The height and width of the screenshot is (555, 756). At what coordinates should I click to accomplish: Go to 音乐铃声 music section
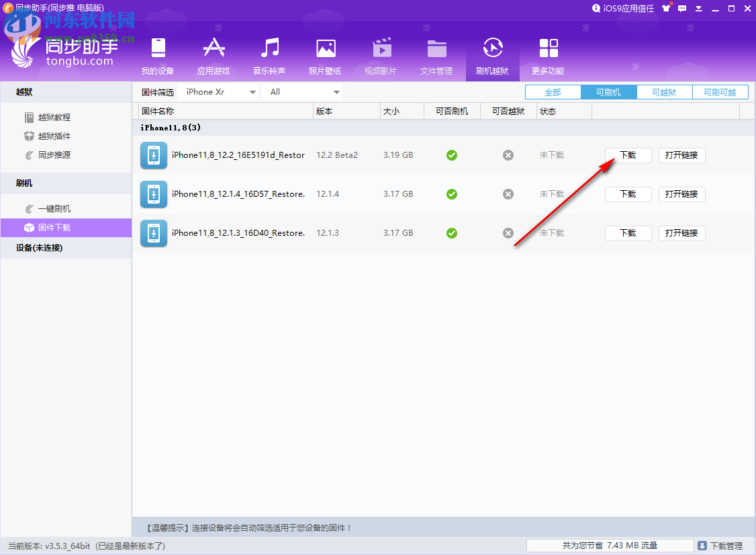pos(269,57)
